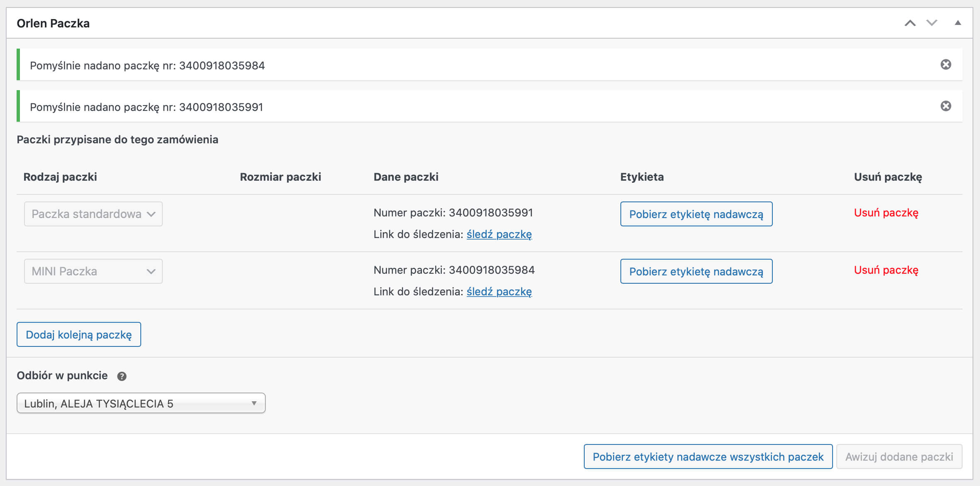Image resolution: width=980 pixels, height=486 pixels.
Task: Download shipping label for parcel 3400918035984
Action: 696,271
